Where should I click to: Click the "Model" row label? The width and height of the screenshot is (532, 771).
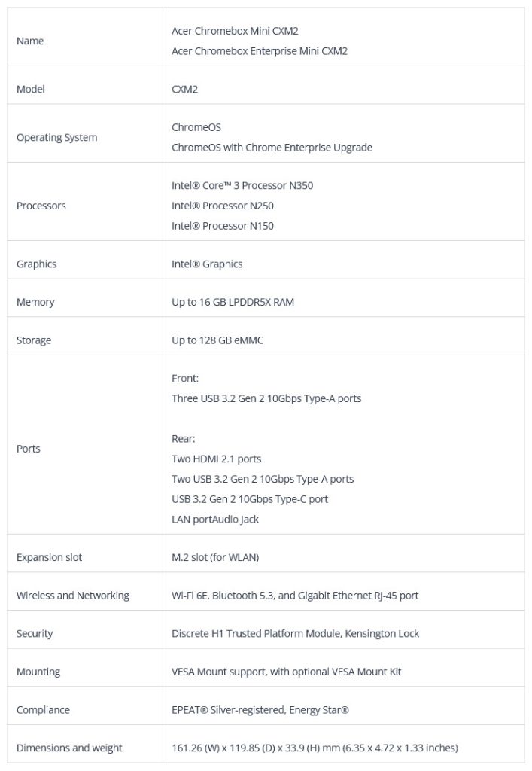coord(31,89)
